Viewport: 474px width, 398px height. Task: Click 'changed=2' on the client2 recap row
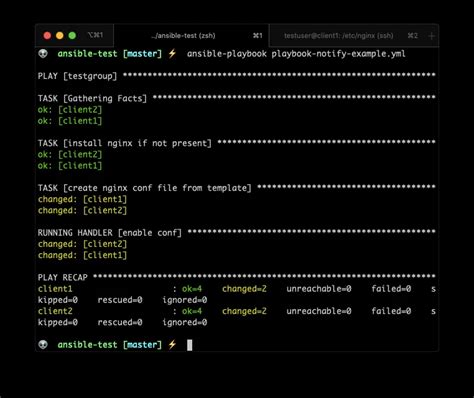click(x=244, y=311)
